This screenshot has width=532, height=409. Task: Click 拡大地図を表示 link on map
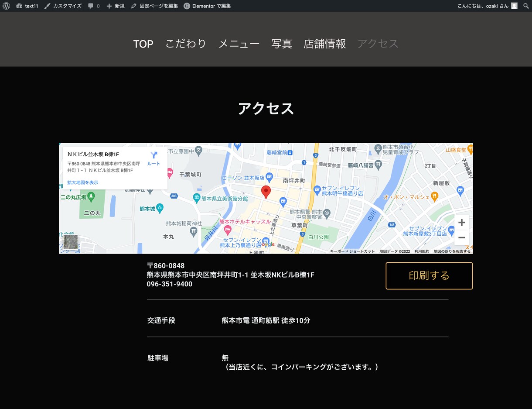coord(83,182)
